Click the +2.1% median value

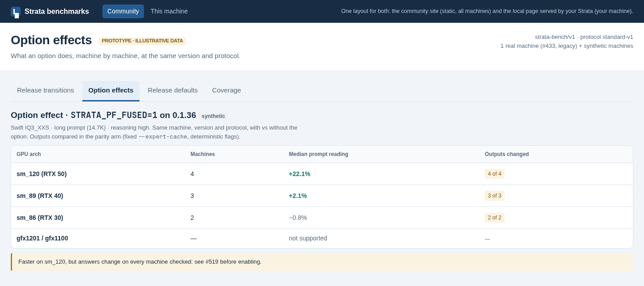tap(298, 196)
